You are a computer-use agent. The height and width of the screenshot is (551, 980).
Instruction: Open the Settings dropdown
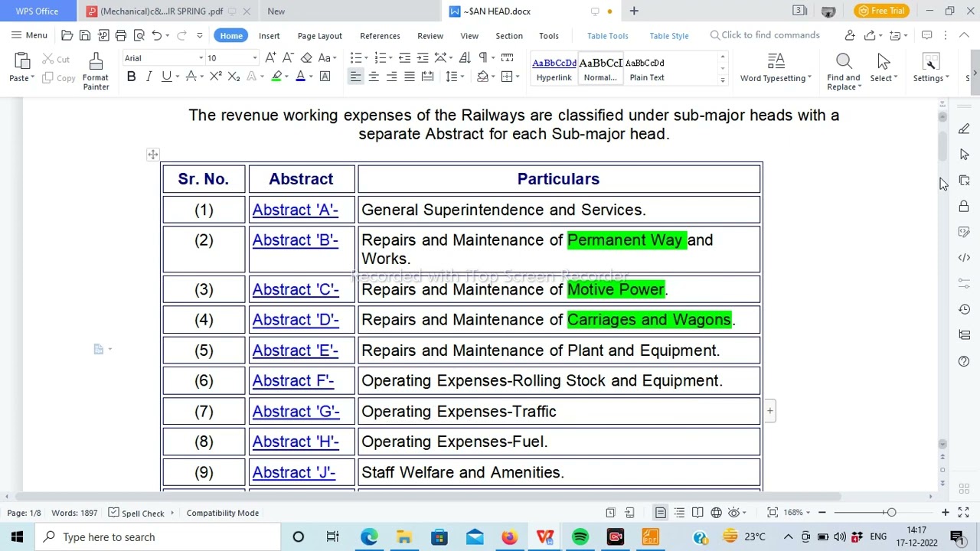[x=931, y=78]
